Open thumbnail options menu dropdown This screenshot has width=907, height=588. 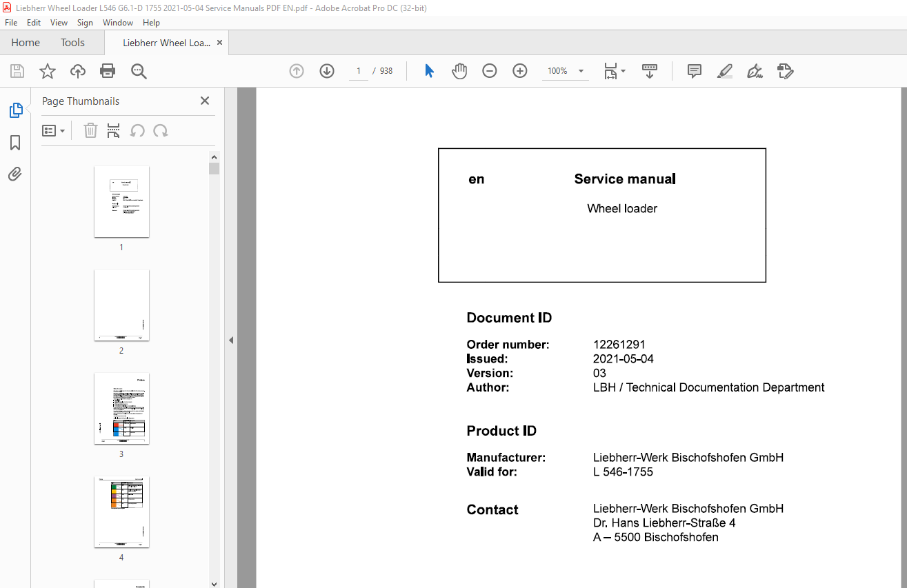[53, 131]
